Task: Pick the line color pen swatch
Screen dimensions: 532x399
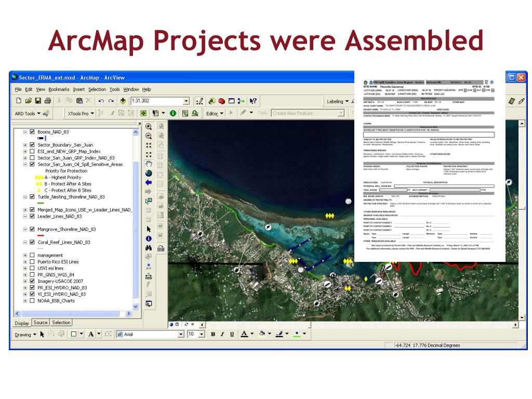Action: pyautogui.click(x=280, y=334)
